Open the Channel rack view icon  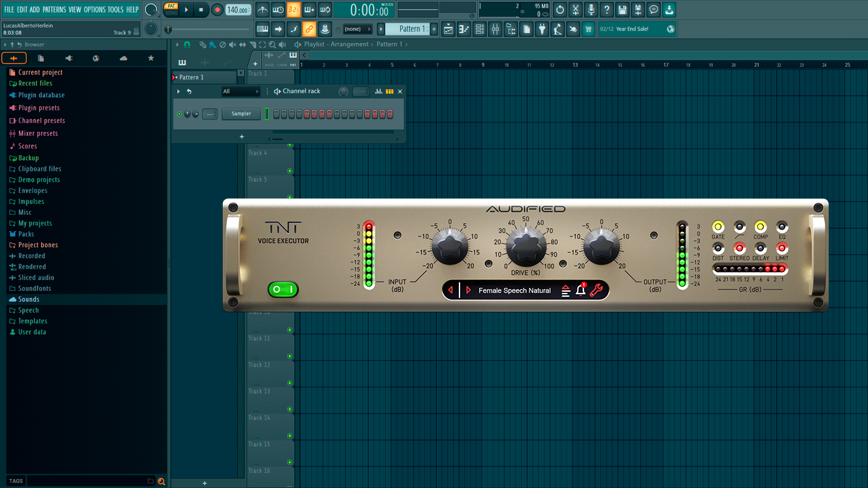(x=480, y=29)
